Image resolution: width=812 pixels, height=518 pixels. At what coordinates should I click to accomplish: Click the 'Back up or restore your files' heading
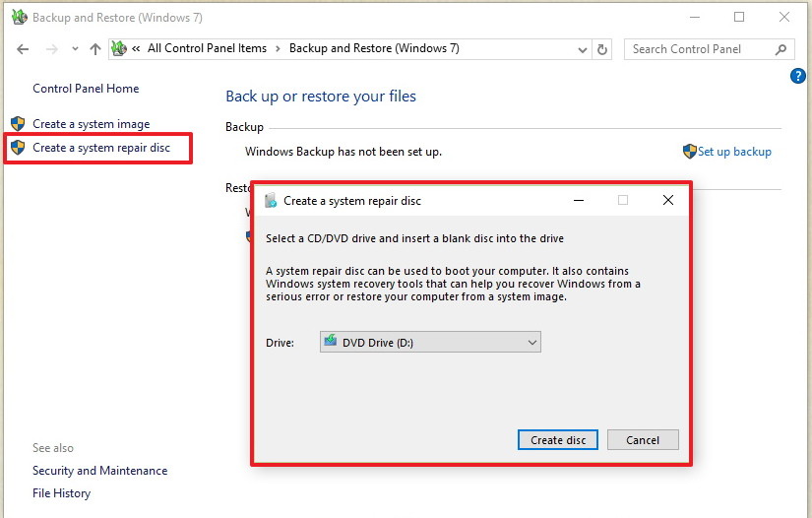321,97
